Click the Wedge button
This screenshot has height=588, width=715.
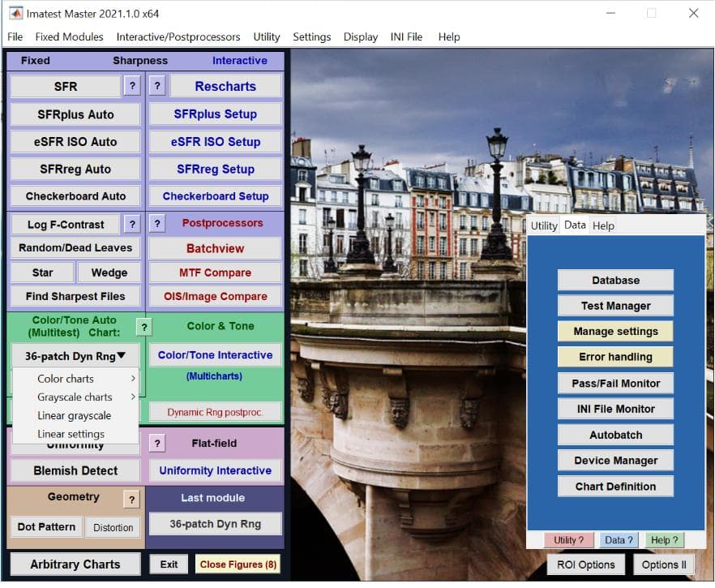[x=109, y=273]
